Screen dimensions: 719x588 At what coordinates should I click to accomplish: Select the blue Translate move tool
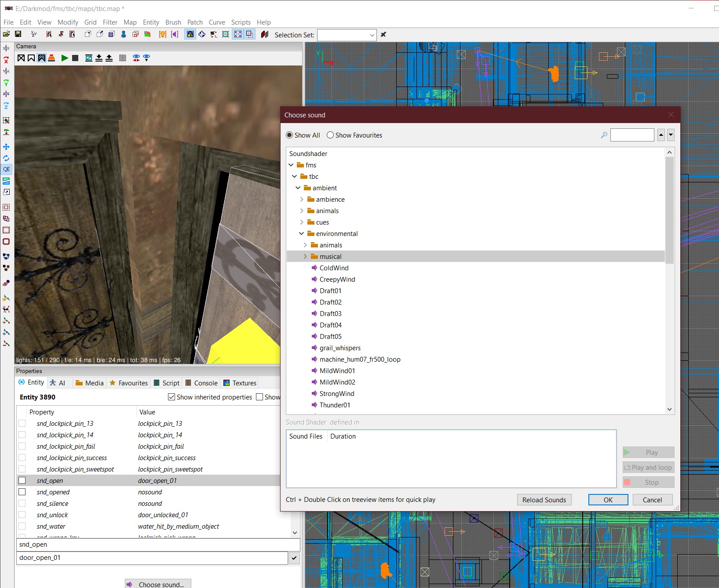7,147
